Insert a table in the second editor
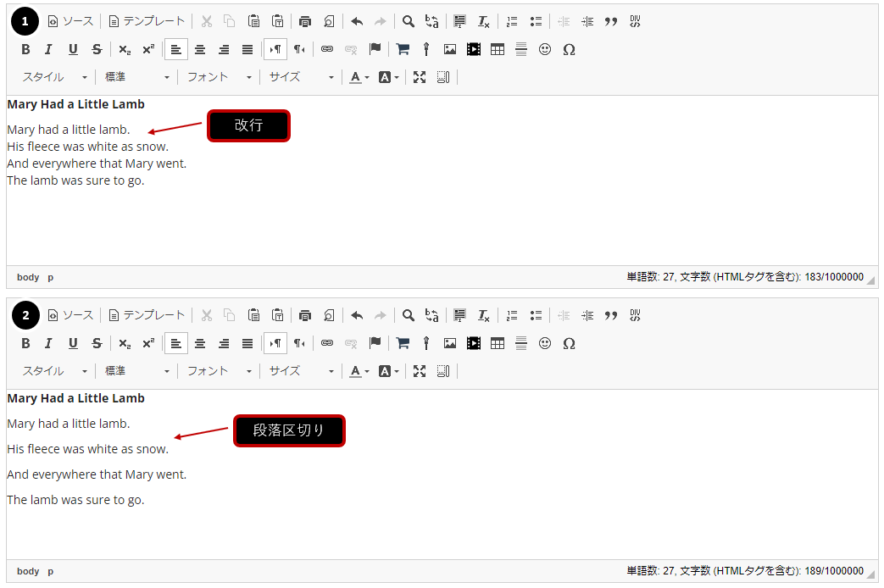The height and width of the screenshot is (588, 884). pos(498,343)
